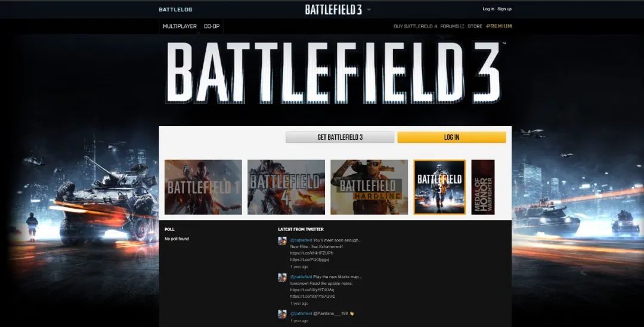The height and width of the screenshot is (327, 644).
Task: Click @battlefield in the @Pastrana tweet
Action: (x=301, y=313)
